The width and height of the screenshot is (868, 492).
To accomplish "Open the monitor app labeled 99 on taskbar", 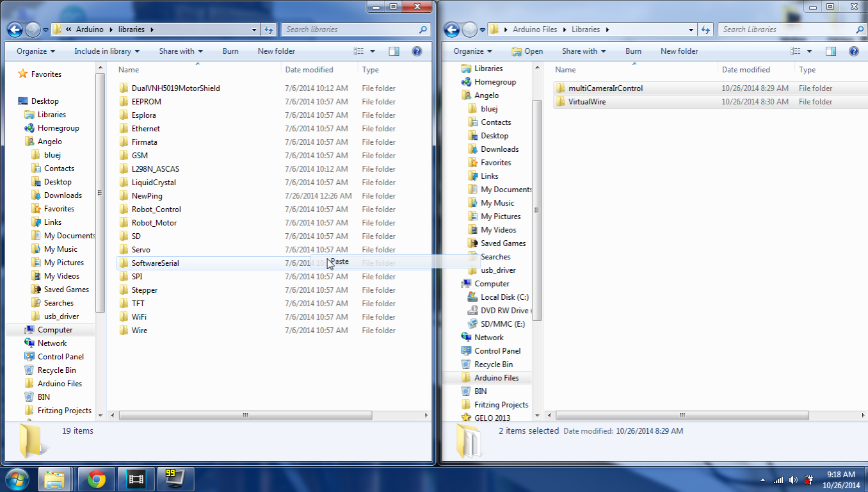I will click(x=174, y=479).
